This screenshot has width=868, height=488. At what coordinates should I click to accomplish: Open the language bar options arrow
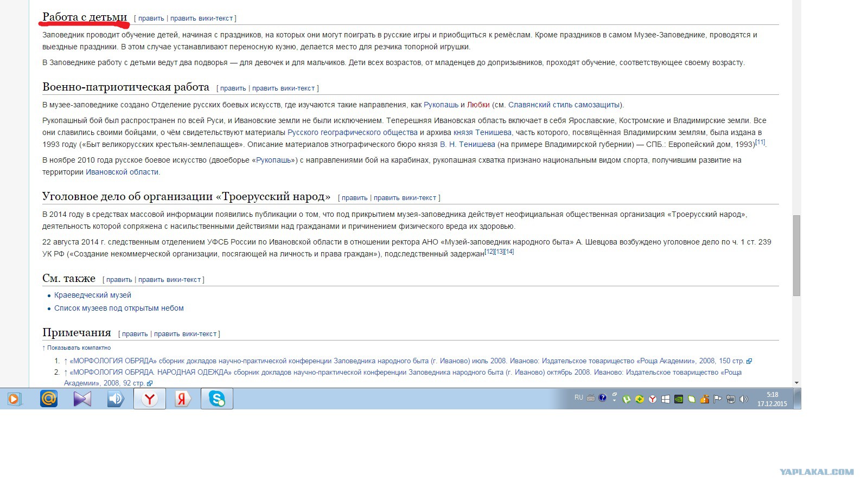[x=614, y=401]
